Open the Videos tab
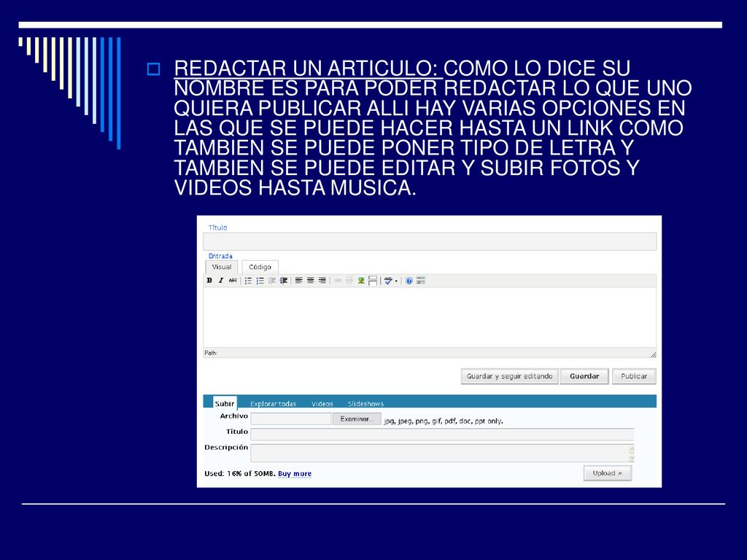The height and width of the screenshot is (560, 747). (322, 404)
